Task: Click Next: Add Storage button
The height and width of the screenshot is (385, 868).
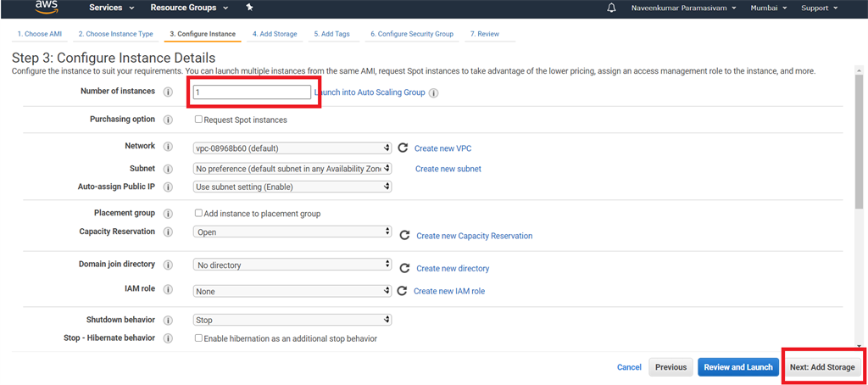Action: click(822, 367)
